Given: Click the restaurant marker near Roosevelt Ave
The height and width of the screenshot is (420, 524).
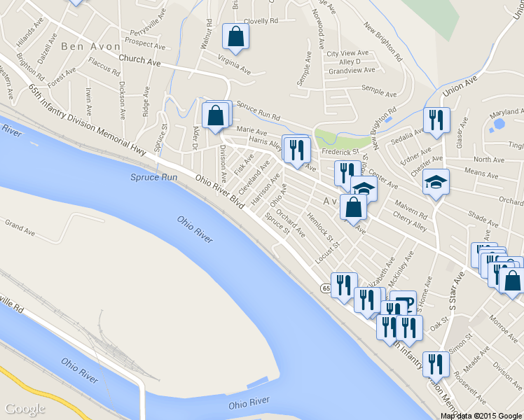Looking at the screenshot, I should [436, 366].
